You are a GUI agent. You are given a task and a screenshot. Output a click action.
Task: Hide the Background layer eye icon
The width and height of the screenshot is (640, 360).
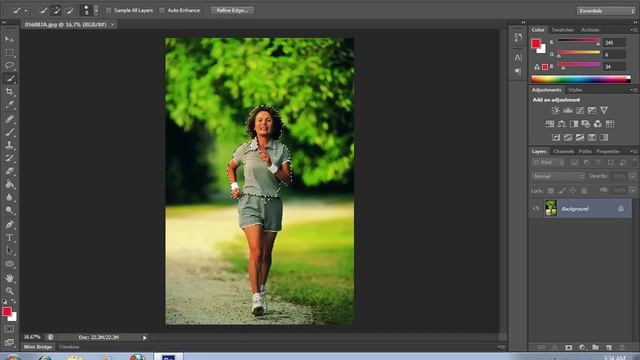(536, 209)
